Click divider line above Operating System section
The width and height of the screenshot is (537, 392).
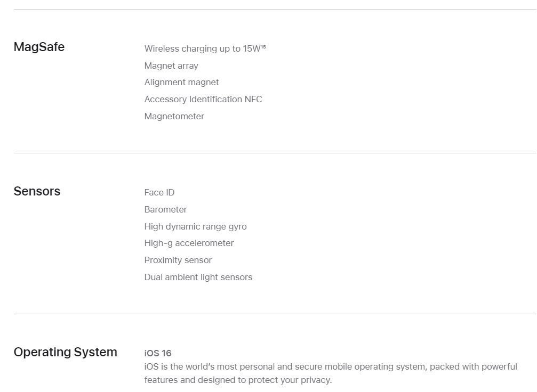point(275,314)
